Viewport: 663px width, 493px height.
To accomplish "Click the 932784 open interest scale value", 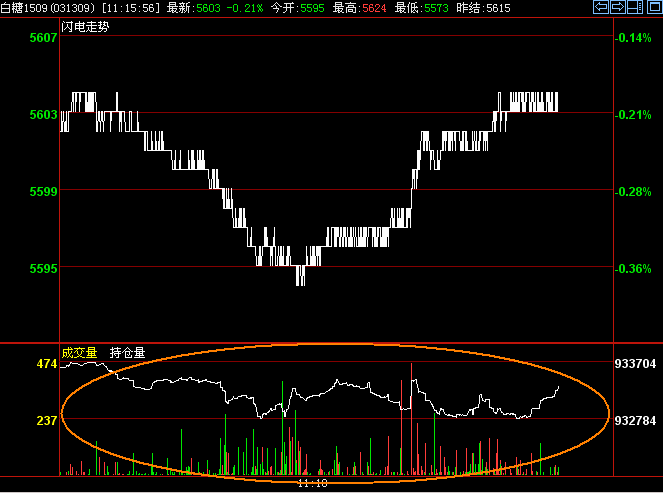I will [635, 421].
